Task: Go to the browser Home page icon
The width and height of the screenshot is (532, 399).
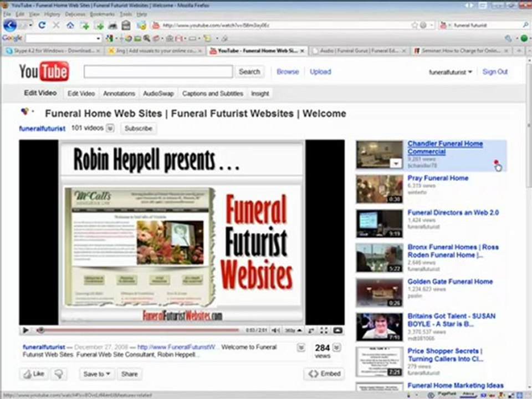Action: (x=70, y=25)
